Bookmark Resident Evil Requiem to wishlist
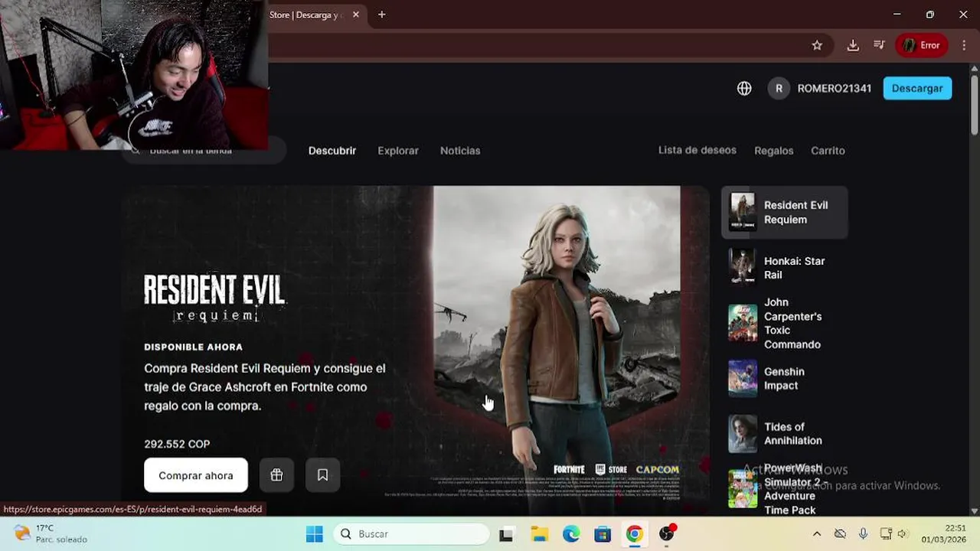 [x=322, y=475]
